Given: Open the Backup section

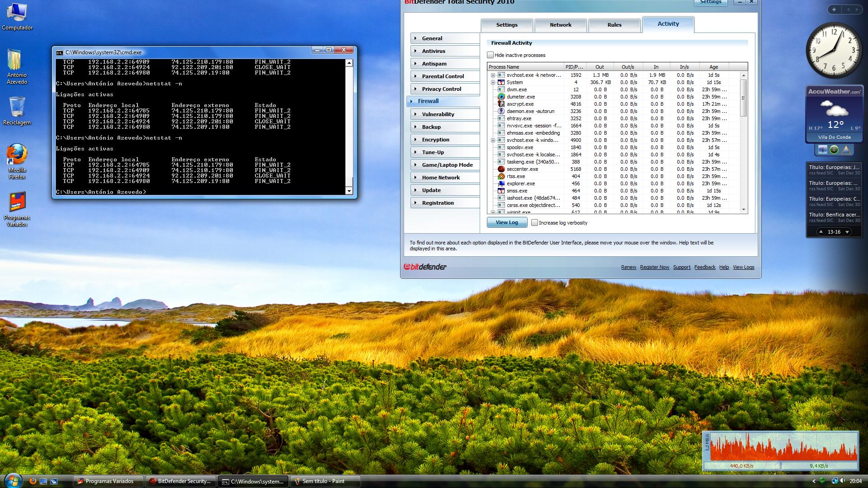Looking at the screenshot, I should coord(445,127).
